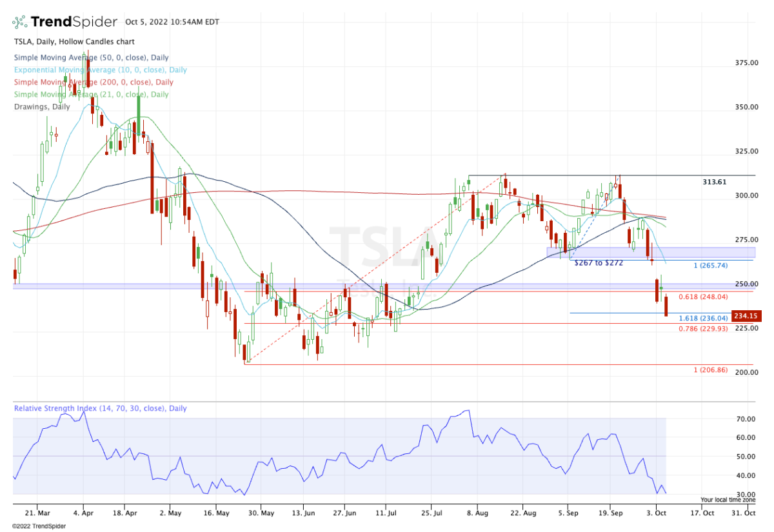Open the Drawings, Daily legend entry
Screen dimensions: 774x532
[x=41, y=106]
